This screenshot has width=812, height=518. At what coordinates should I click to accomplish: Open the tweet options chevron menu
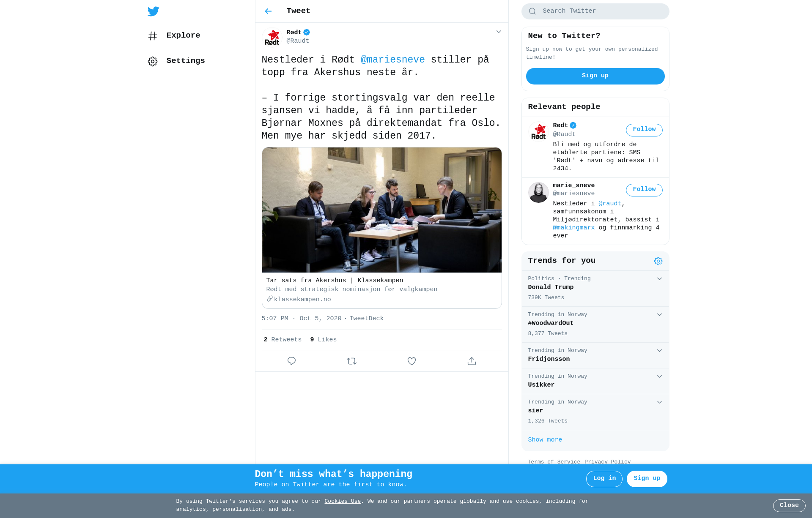[x=499, y=32]
